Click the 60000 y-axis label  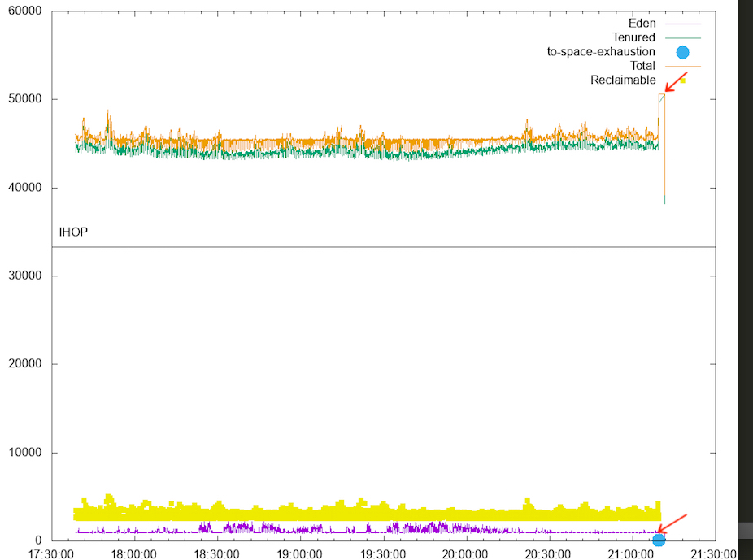25,11
